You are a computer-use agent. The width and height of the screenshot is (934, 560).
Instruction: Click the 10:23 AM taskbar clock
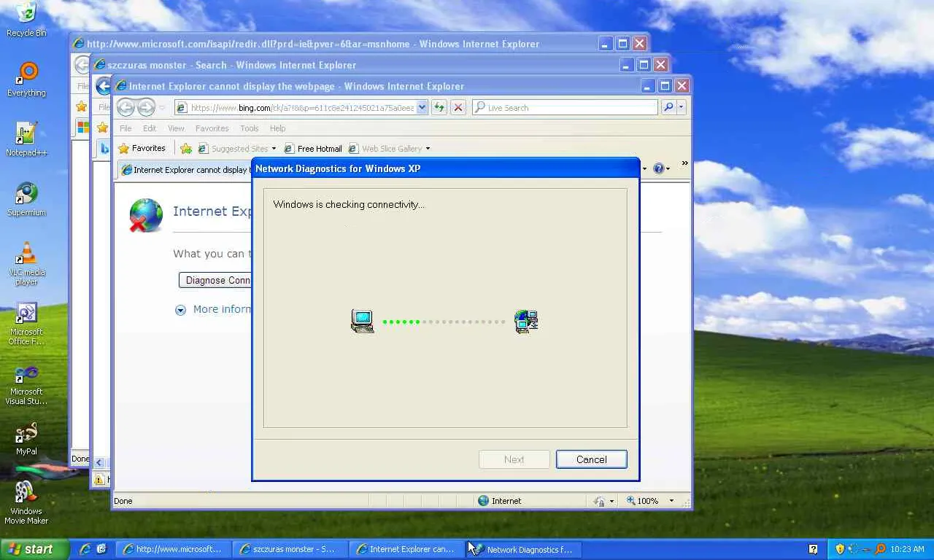(x=907, y=549)
